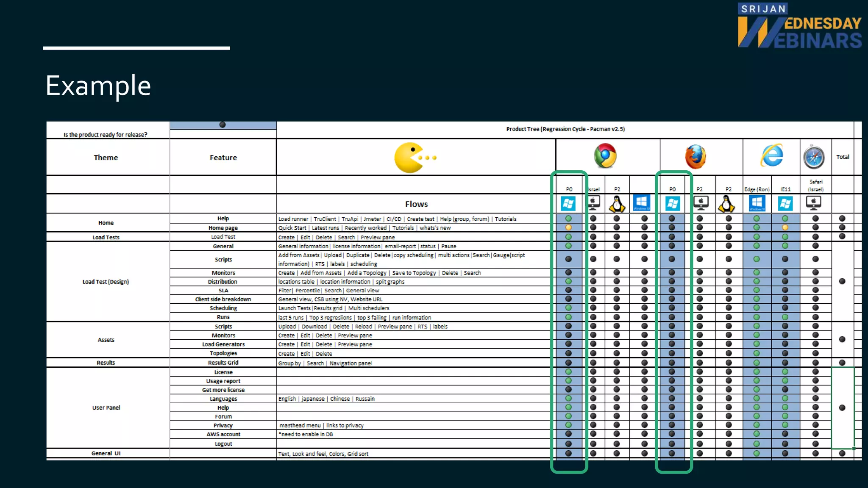Click the Google Chrome browser icon

pos(605,156)
